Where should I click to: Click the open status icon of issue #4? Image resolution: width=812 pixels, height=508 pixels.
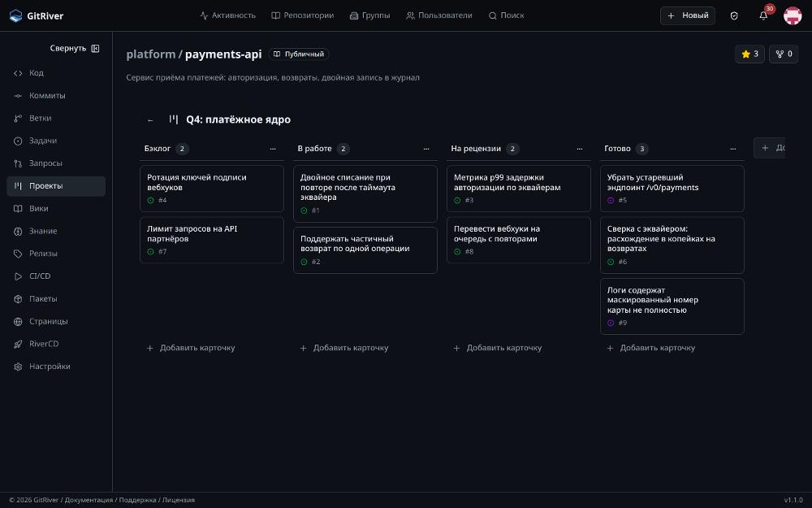click(x=151, y=200)
